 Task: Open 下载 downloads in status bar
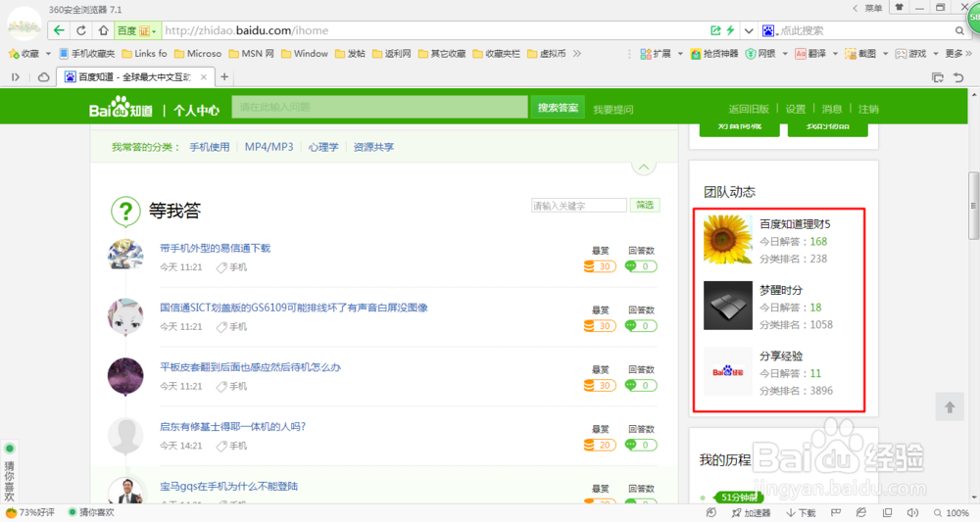(801, 512)
